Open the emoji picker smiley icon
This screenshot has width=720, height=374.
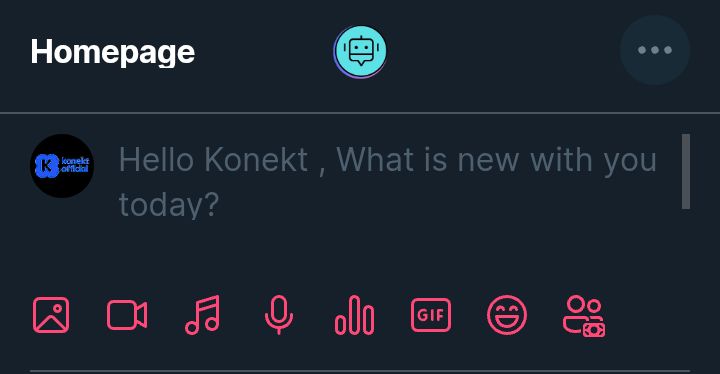pyautogui.click(x=507, y=315)
